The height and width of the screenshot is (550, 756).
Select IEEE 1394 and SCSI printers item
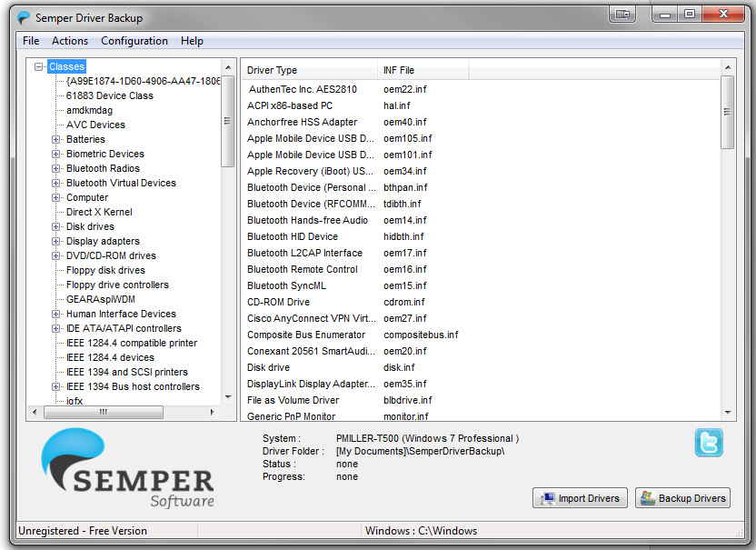pos(127,372)
